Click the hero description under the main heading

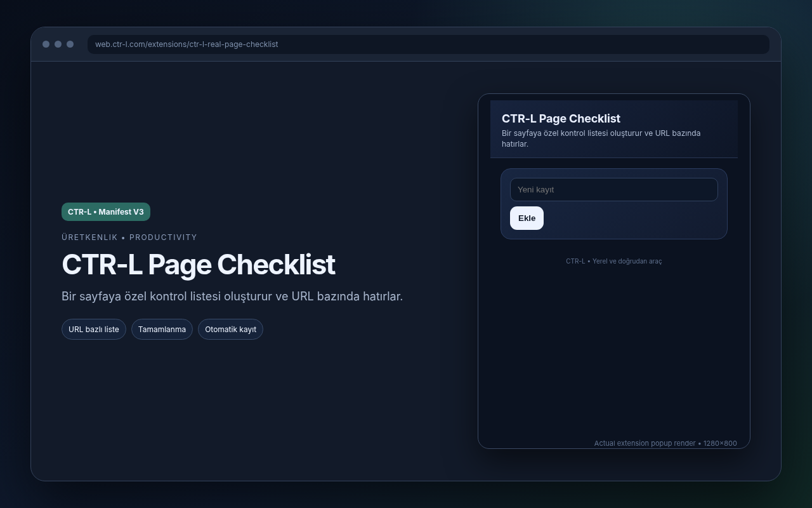coord(232,297)
